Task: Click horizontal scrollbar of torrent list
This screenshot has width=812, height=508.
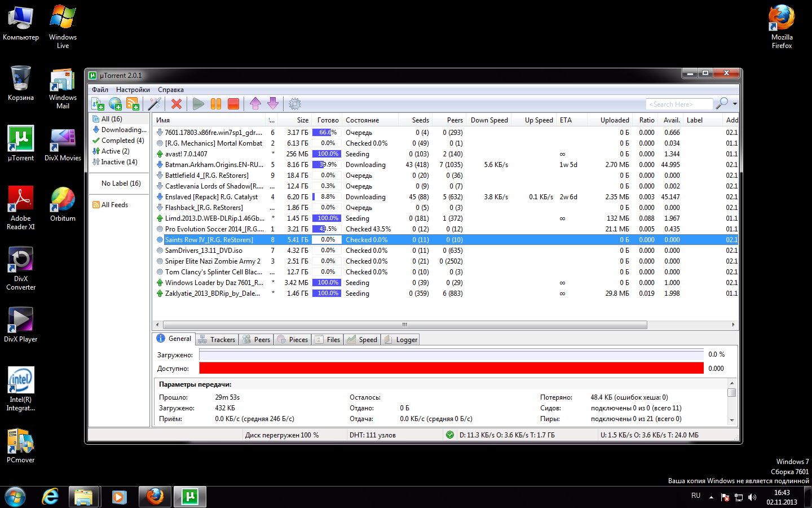Action: point(404,325)
